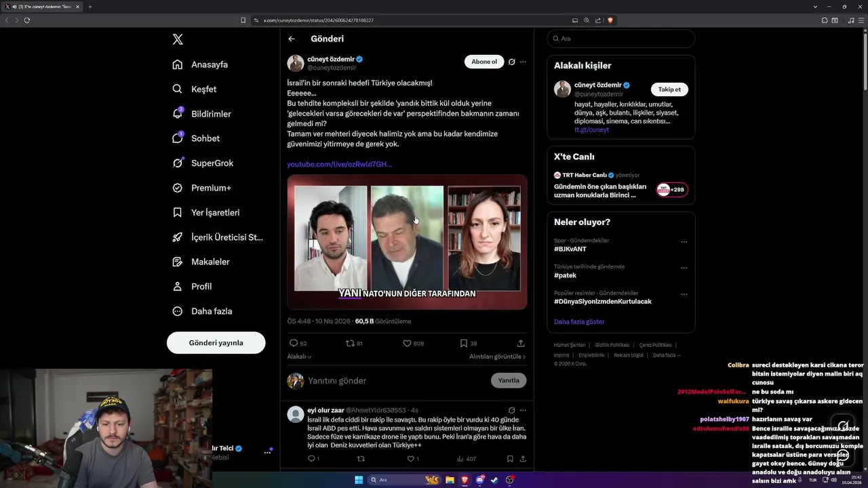868x488 pixels.
Task: Open Makaleler from the sidebar
Action: click(x=201, y=262)
